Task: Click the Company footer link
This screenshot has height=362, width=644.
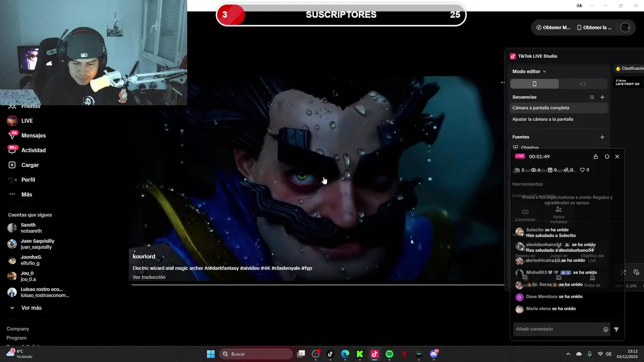Action: tap(18, 329)
